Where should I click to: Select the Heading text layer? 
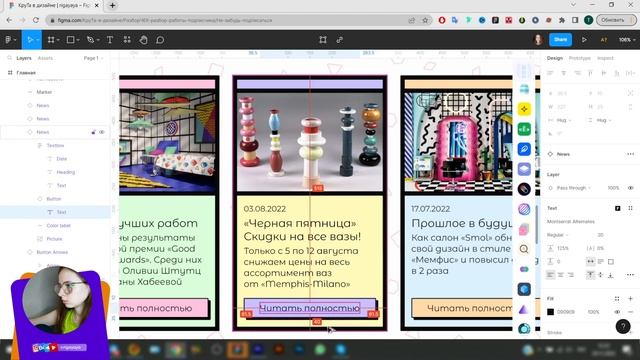(x=65, y=172)
